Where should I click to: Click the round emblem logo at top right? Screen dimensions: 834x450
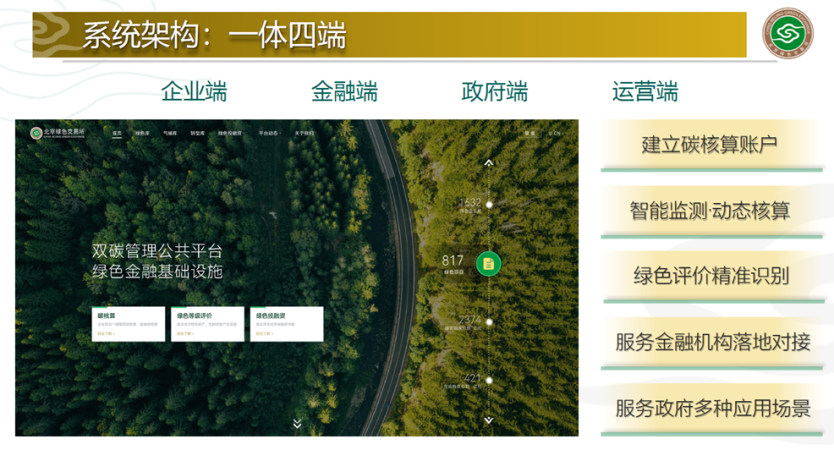tap(789, 35)
